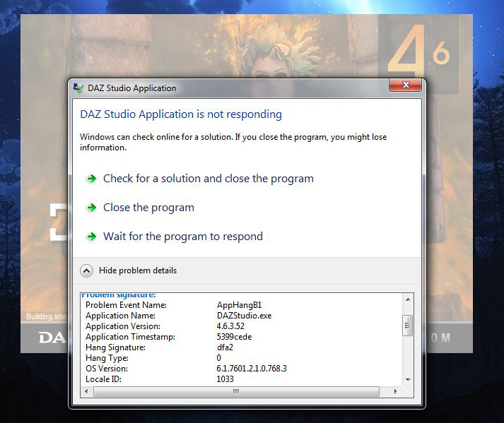Click the 'Application Name:' label

point(121,316)
